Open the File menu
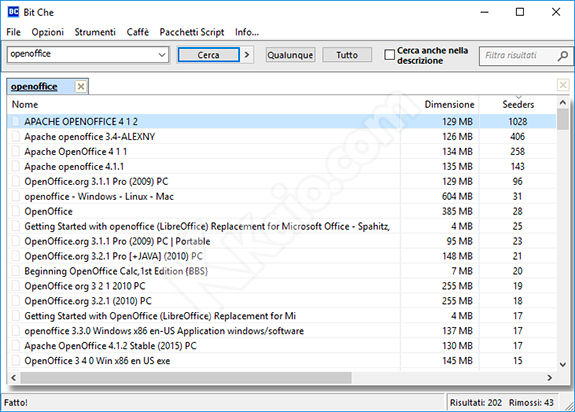This screenshot has width=575, height=412. point(14,32)
